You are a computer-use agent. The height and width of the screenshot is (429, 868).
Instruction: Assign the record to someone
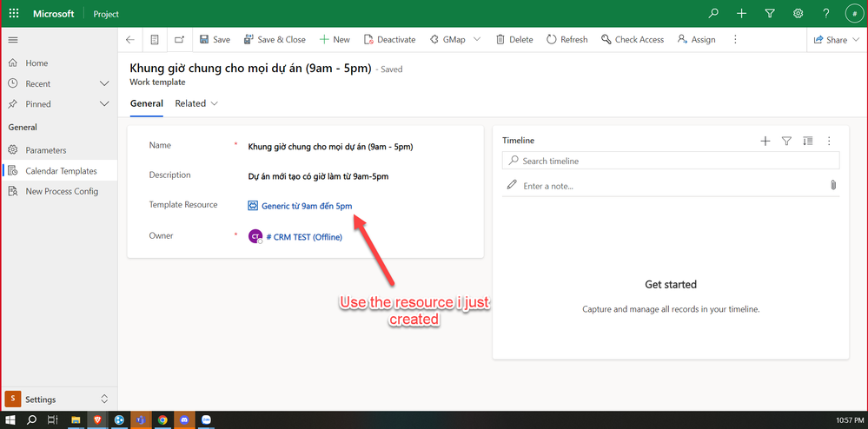[696, 40]
